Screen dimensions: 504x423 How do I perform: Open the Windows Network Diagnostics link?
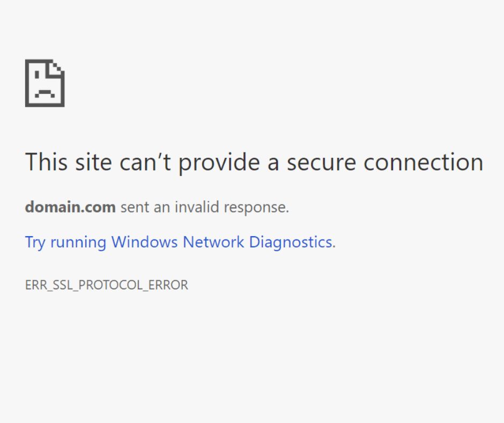[180, 242]
